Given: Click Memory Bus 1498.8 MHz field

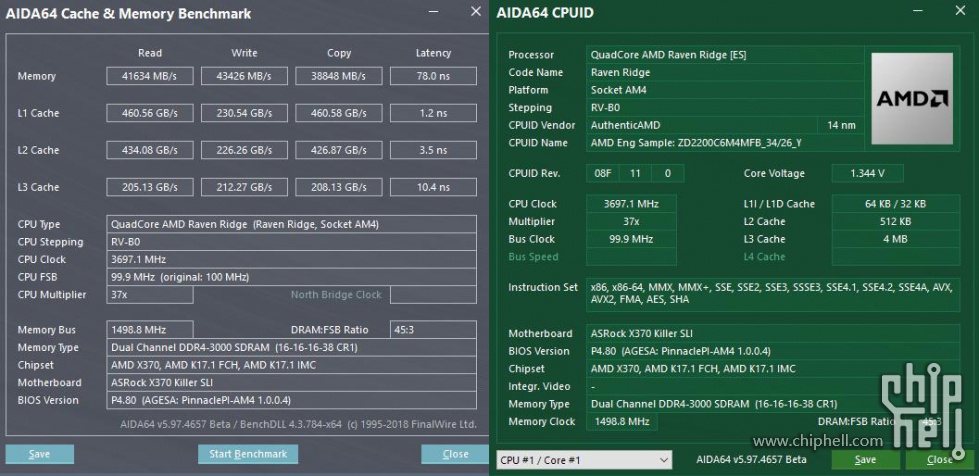Looking at the screenshot, I should (x=150, y=329).
